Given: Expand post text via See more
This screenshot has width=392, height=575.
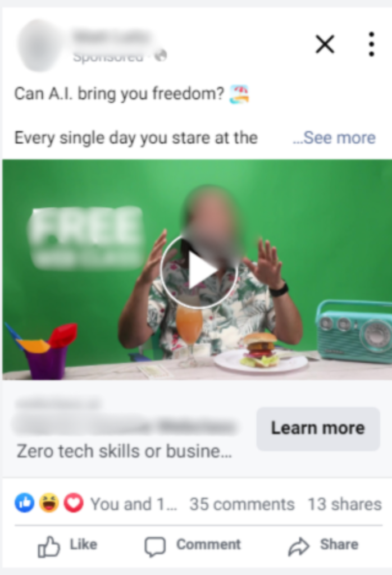Looking at the screenshot, I should [x=334, y=138].
